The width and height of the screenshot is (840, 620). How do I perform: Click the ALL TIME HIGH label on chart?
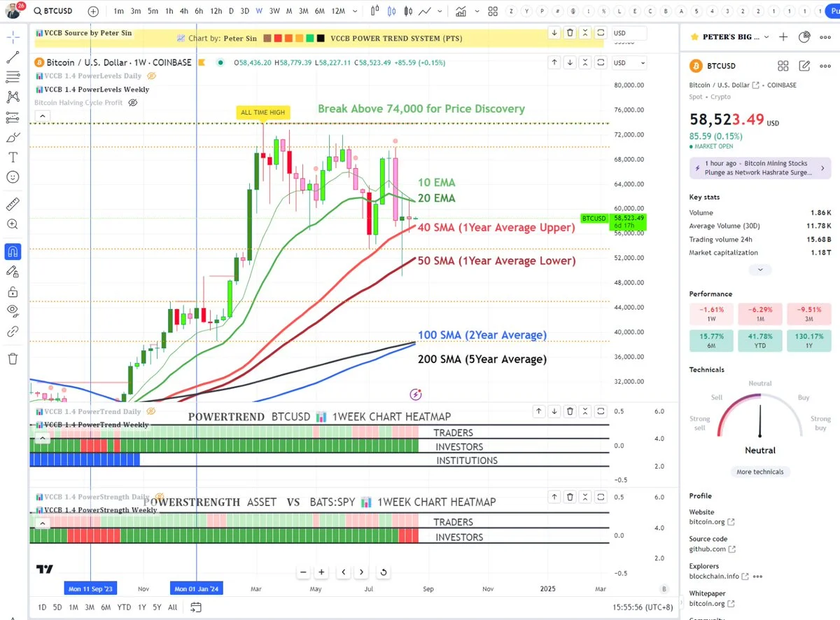tap(262, 112)
